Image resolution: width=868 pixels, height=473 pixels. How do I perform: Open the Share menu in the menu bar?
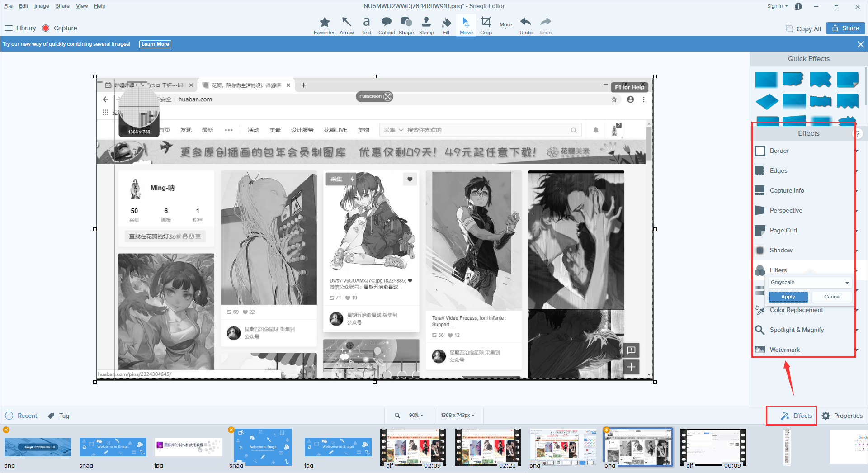click(x=62, y=6)
